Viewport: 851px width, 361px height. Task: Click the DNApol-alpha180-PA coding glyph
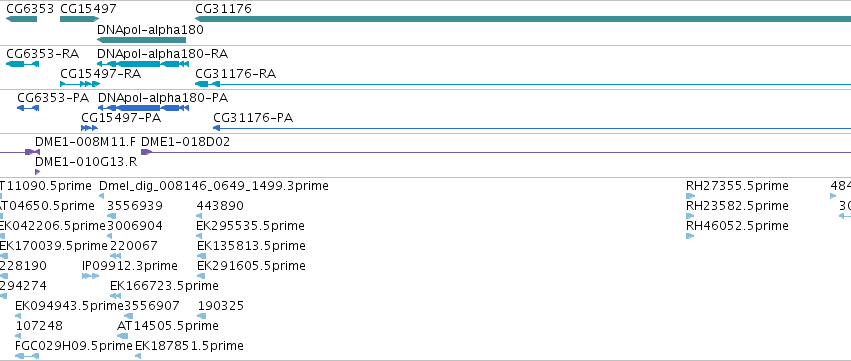tap(144, 108)
